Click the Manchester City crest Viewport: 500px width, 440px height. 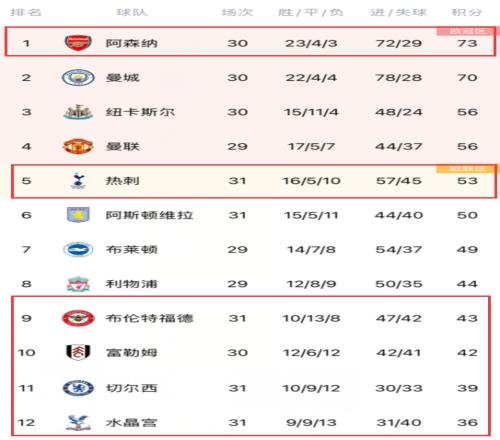(78, 78)
